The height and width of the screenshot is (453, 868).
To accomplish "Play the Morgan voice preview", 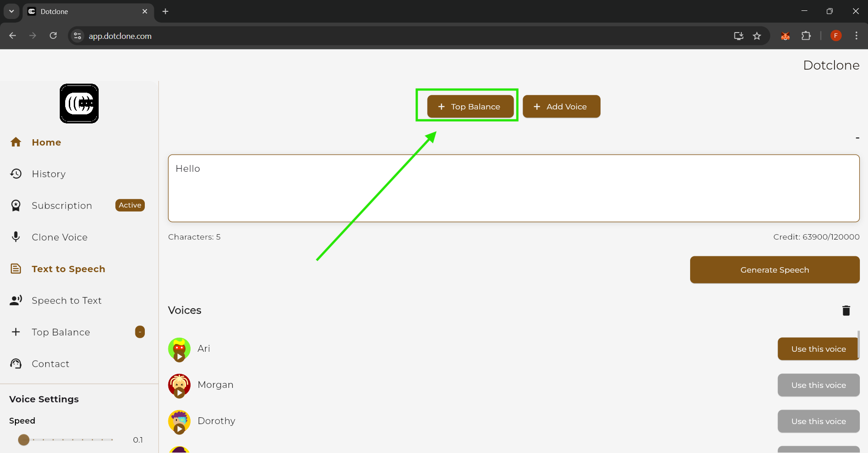I will click(x=180, y=393).
